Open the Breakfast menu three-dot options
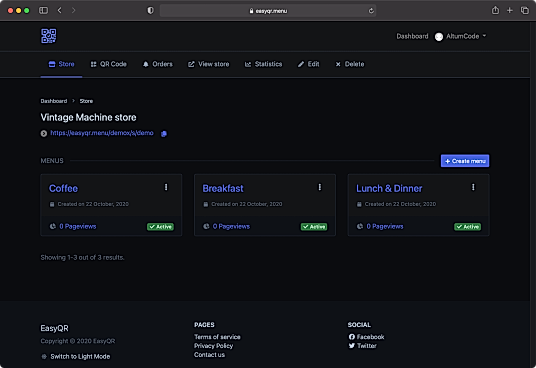This screenshot has height=368, width=536. (320, 187)
